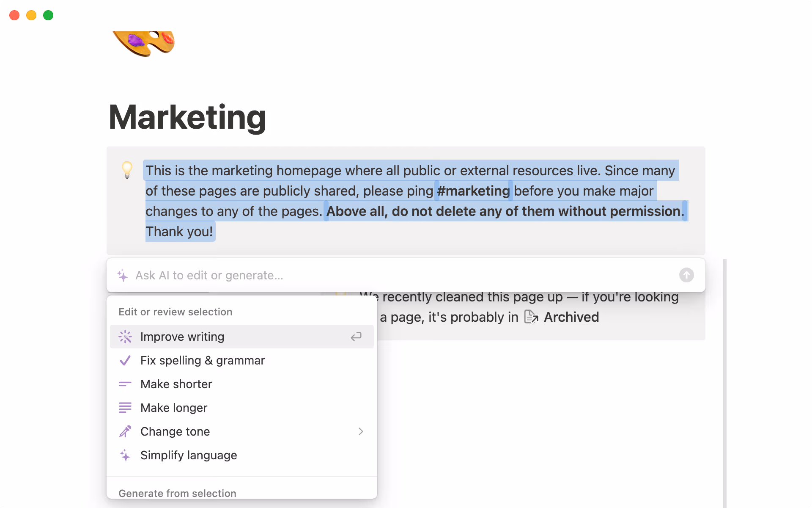This screenshot has width=812, height=508.
Task: Click the page icon beside the Archived link
Action: (x=531, y=317)
